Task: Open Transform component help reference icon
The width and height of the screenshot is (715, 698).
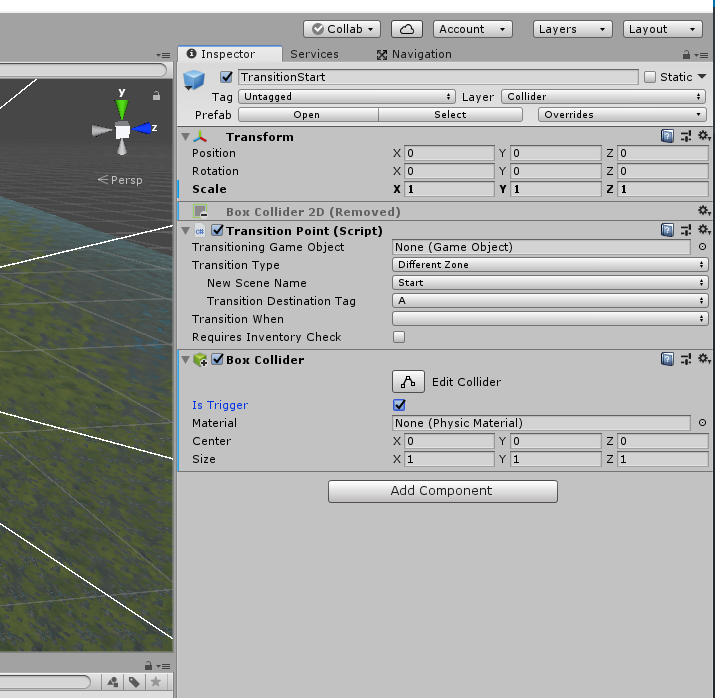Action: click(667, 136)
